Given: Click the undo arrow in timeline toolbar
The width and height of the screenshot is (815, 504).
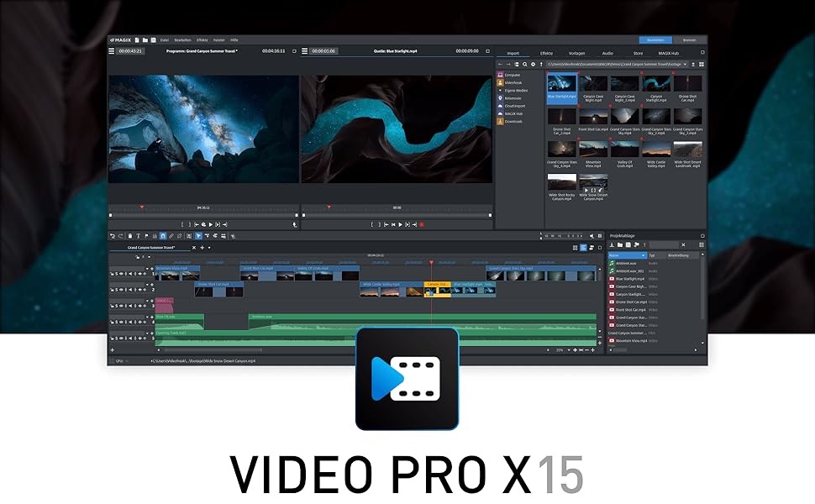Looking at the screenshot, I should tap(113, 236).
